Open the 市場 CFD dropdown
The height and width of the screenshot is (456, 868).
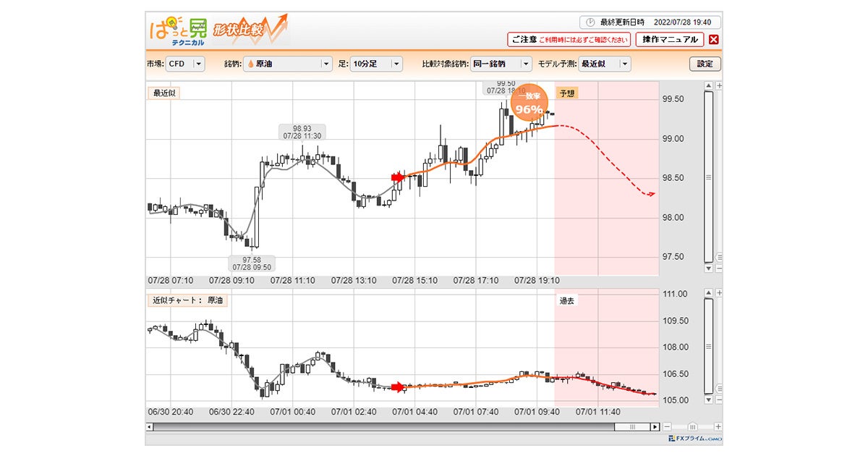pyautogui.click(x=186, y=64)
